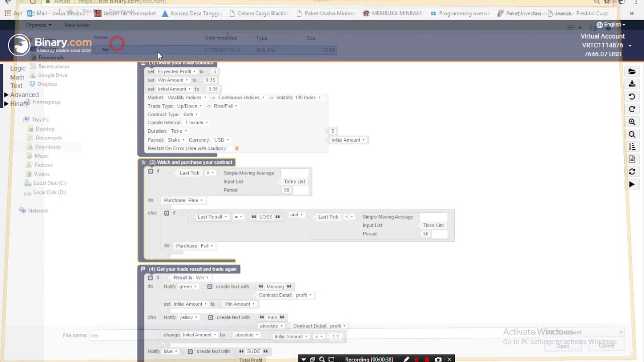Click the magnifier icon on the recording bar
This screenshot has width=644, height=362.
pyautogui.click(x=322, y=359)
